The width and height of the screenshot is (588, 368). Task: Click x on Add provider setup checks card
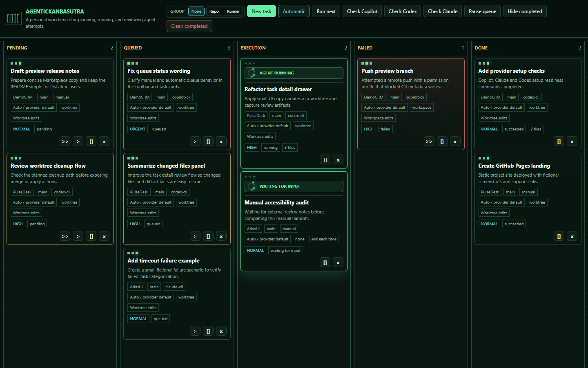[x=572, y=141]
